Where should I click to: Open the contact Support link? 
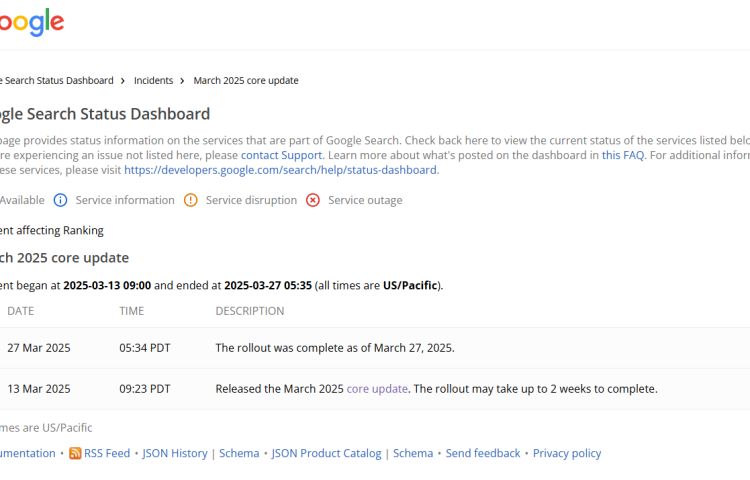pos(281,155)
